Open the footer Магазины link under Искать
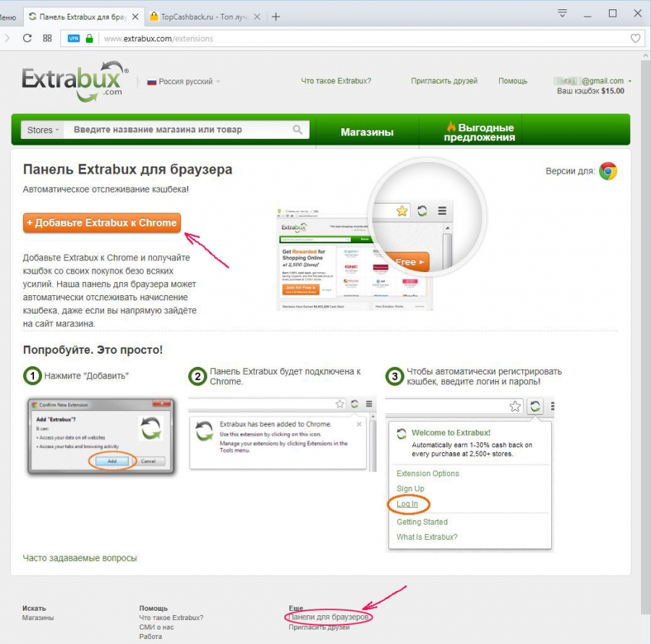651x644 pixels. [38, 618]
